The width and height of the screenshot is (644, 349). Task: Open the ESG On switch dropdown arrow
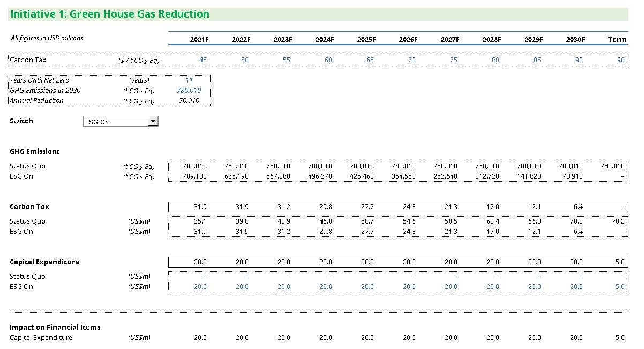click(x=153, y=122)
